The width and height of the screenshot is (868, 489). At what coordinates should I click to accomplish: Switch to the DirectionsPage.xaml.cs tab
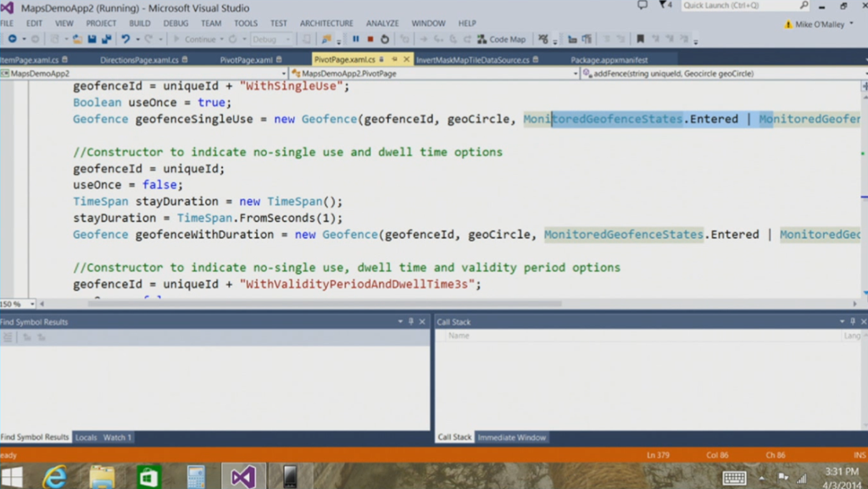pyautogui.click(x=140, y=59)
